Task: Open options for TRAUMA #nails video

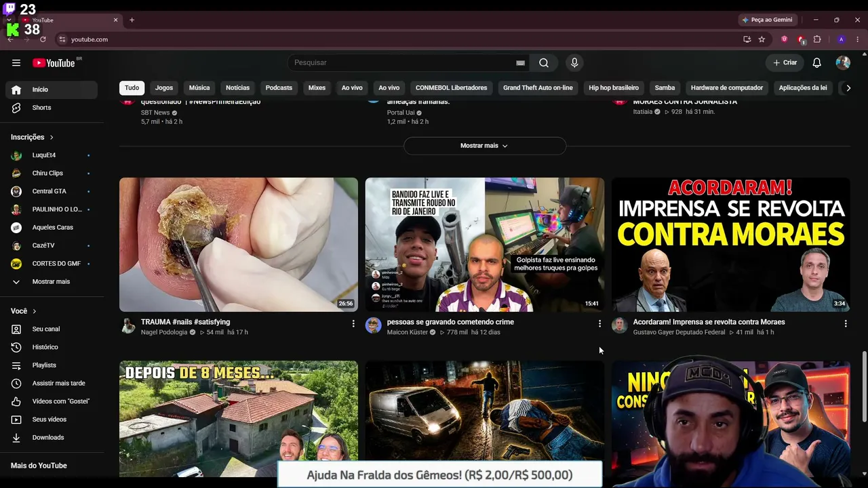Action: [x=353, y=324]
